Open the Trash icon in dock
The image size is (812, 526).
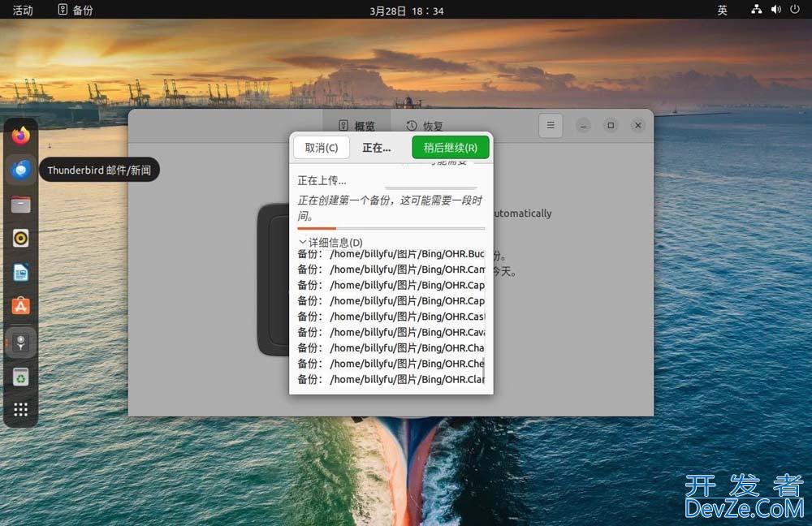click(21, 377)
